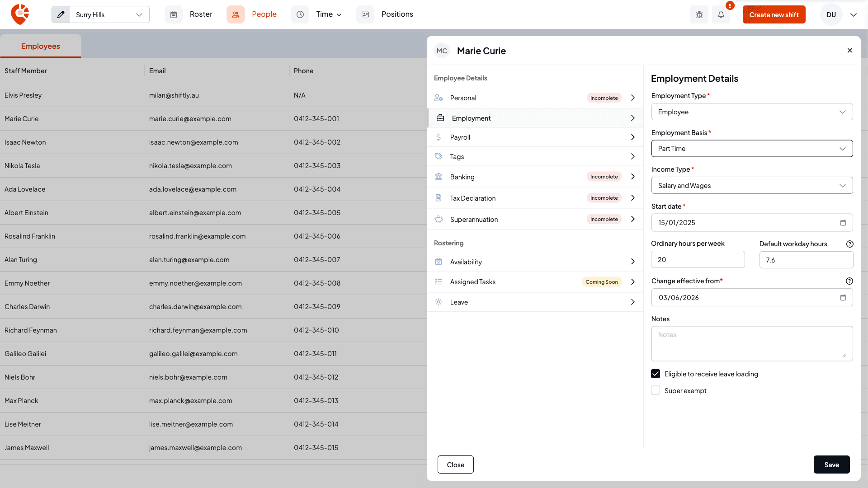Expand the Banking section chevron
The image size is (868, 488).
(x=633, y=177)
